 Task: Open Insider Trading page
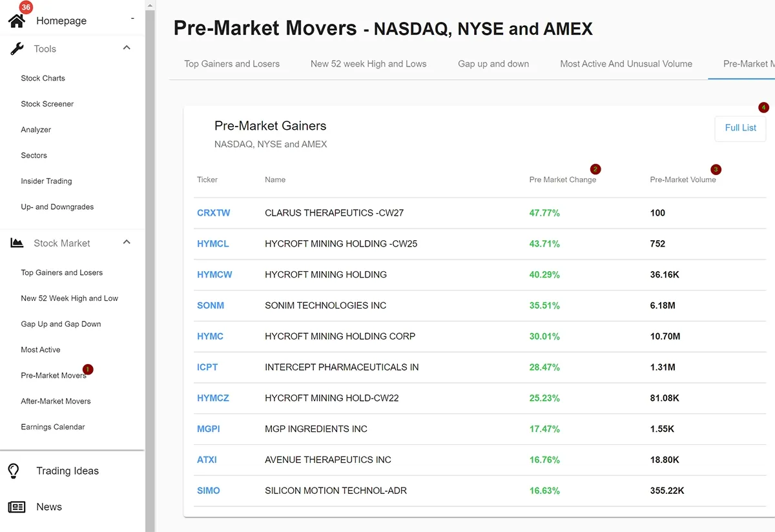point(46,181)
